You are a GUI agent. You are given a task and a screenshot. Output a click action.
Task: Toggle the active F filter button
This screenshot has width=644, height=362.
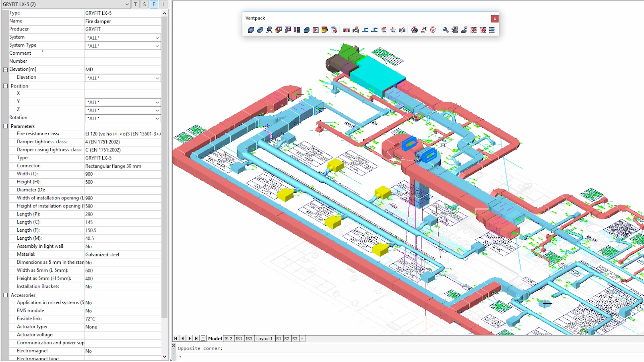154,4
